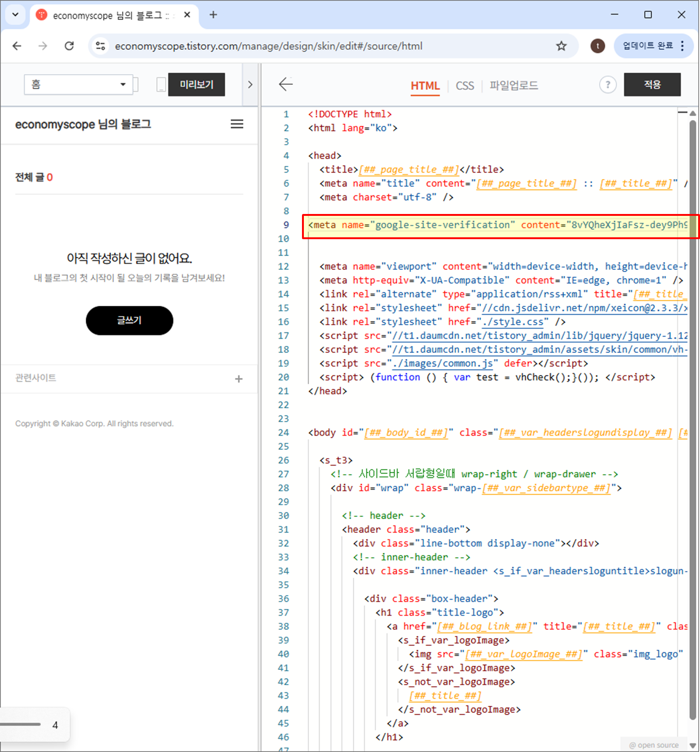Viewport: 700px width, 752px height.
Task: Click the div id="wrap" line
Action: pos(476,488)
